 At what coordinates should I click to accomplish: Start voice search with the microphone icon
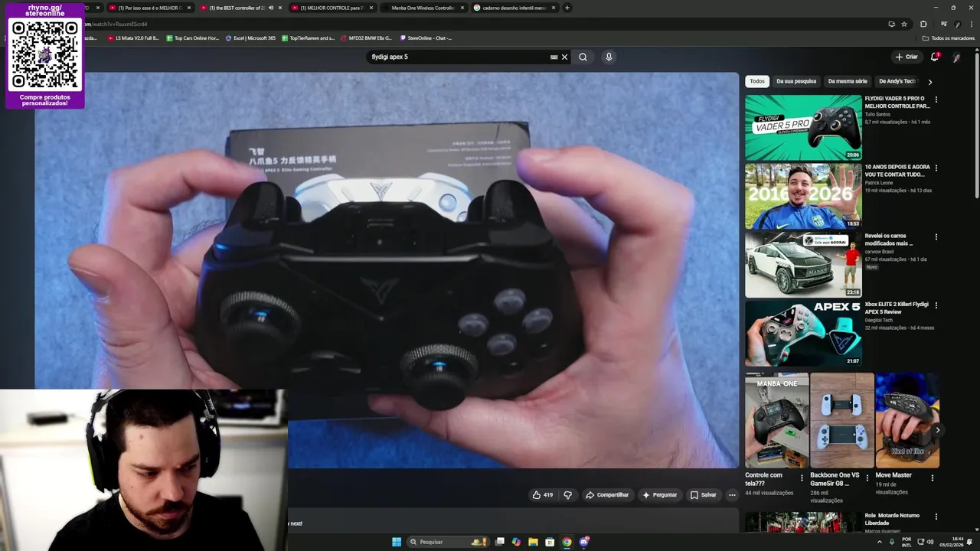click(x=609, y=57)
